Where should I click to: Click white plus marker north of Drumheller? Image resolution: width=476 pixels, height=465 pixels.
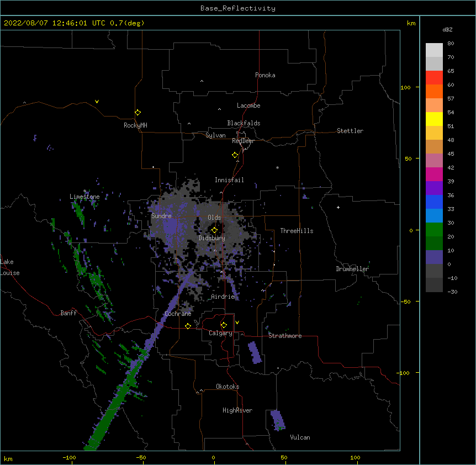(338, 207)
